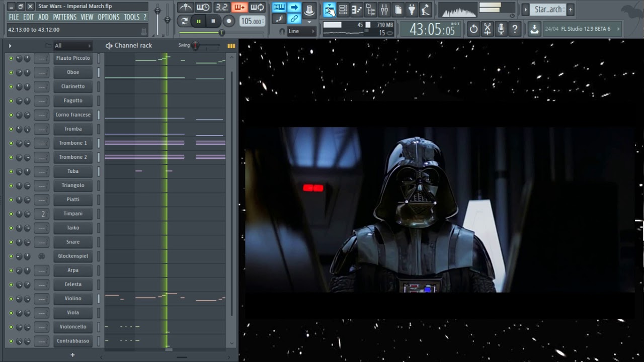Open the help question mark icon
The width and height of the screenshot is (644, 362).
point(514,29)
